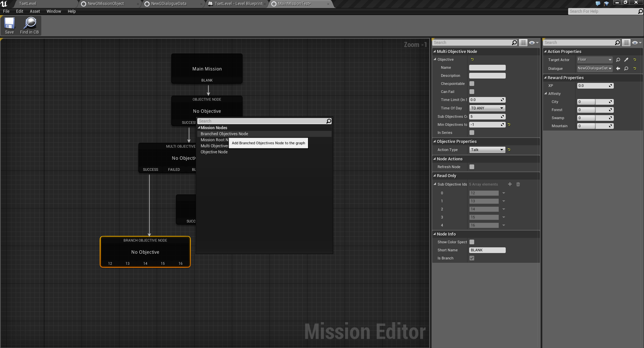The width and height of the screenshot is (644, 348).
Task: Reset Action Type to default arrow
Action: coord(509,150)
